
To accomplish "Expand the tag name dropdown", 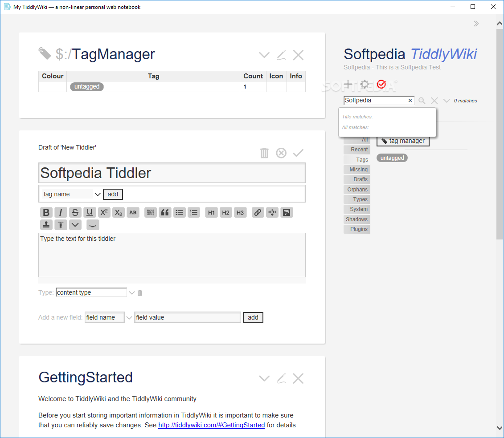I will click(98, 194).
